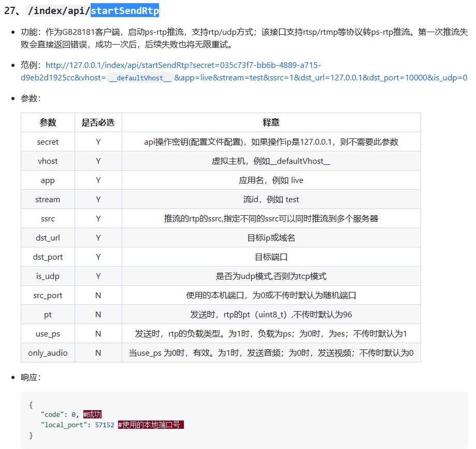
Task: Select the 'app' parameter cell
Action: tap(48, 180)
